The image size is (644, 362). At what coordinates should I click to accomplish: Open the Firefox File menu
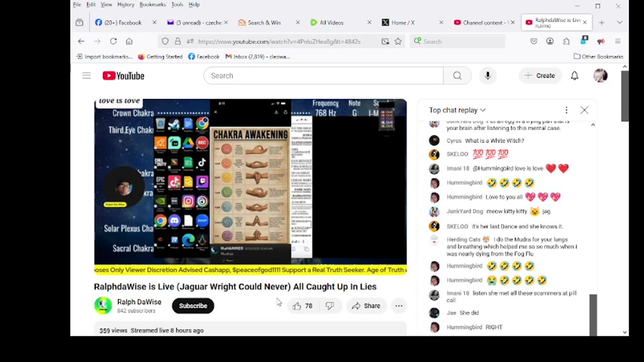[x=77, y=5]
